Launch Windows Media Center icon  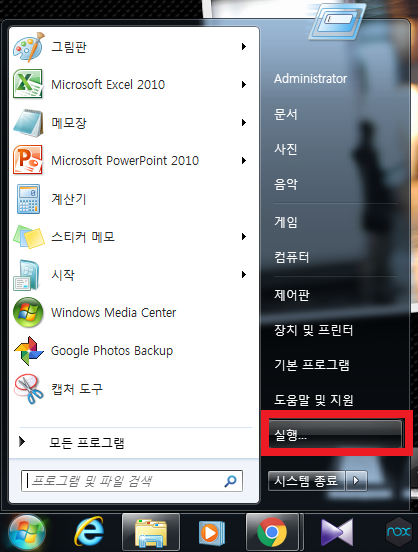tap(28, 313)
